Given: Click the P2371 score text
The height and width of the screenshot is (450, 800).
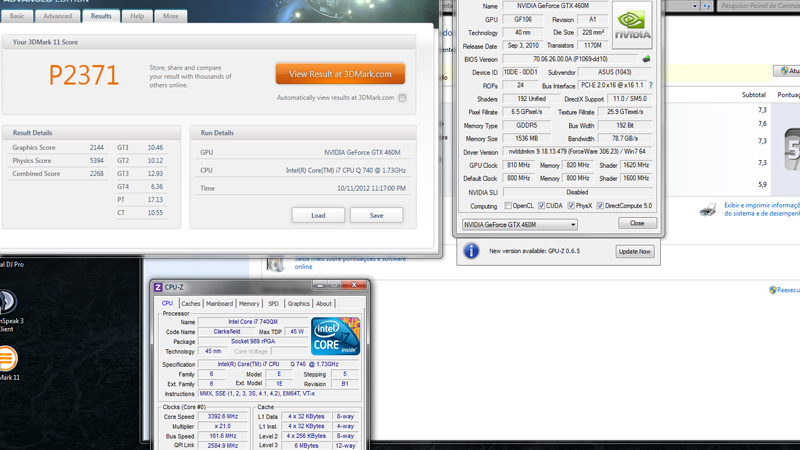Looking at the screenshot, I should tap(84, 76).
